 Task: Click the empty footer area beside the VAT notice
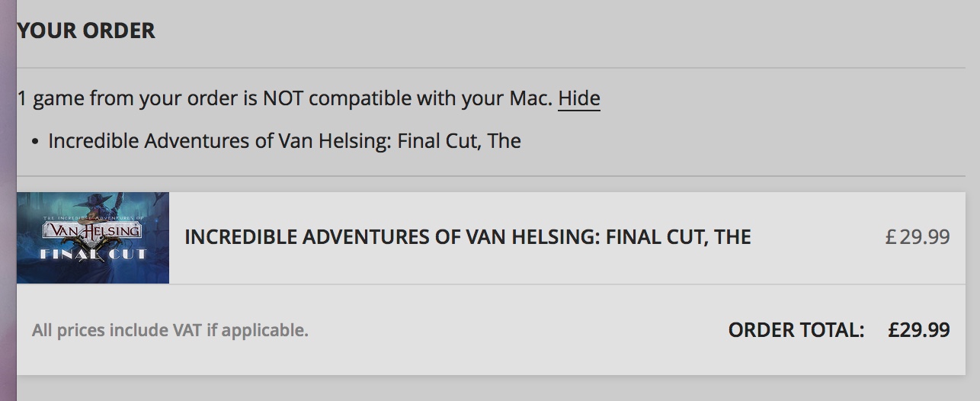pos(518,331)
